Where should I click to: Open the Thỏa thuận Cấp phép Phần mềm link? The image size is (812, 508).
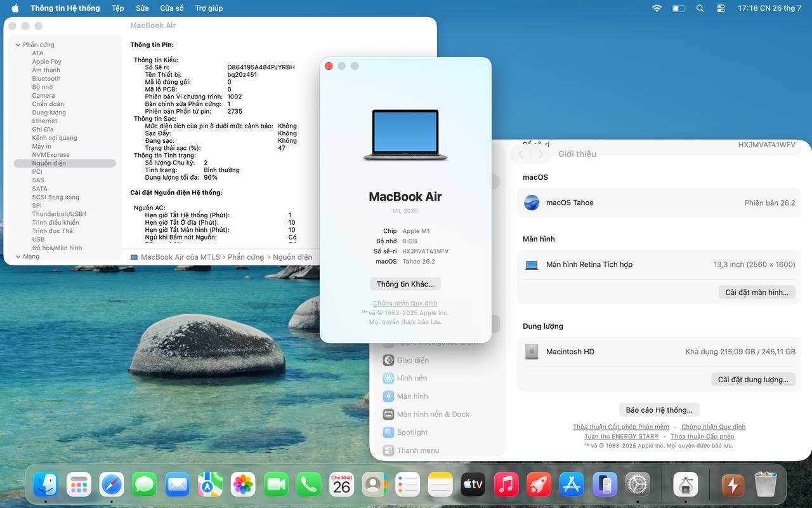pos(621,427)
